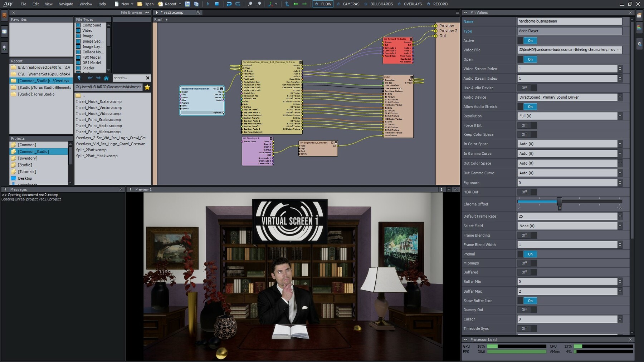Disable the Premul toggle
The height and width of the screenshot is (362, 644).
click(530, 254)
